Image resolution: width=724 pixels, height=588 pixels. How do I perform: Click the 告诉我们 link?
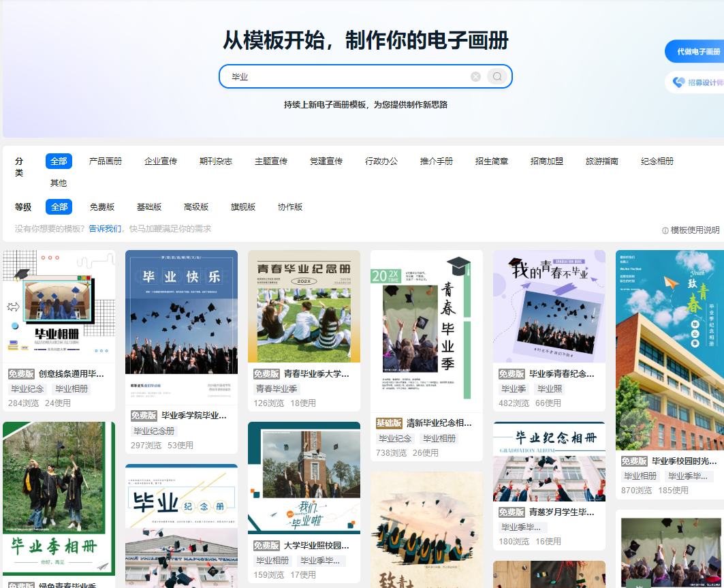click(x=105, y=229)
